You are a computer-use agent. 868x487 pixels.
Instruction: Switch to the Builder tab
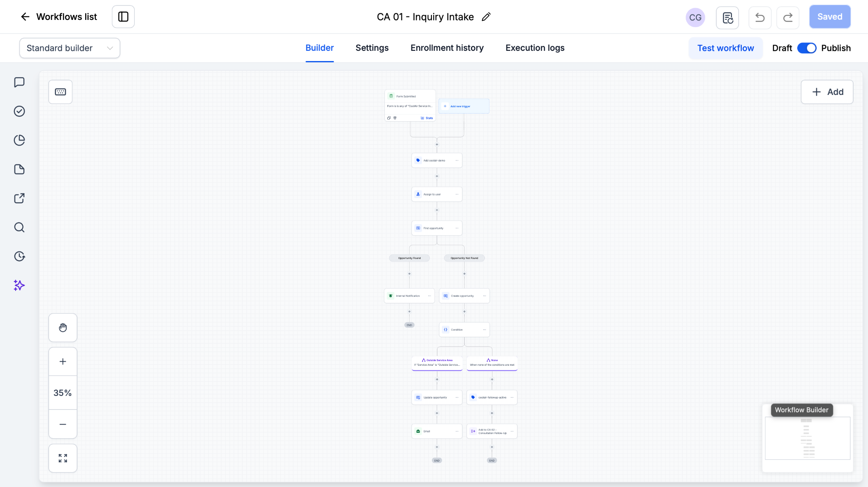click(x=320, y=48)
